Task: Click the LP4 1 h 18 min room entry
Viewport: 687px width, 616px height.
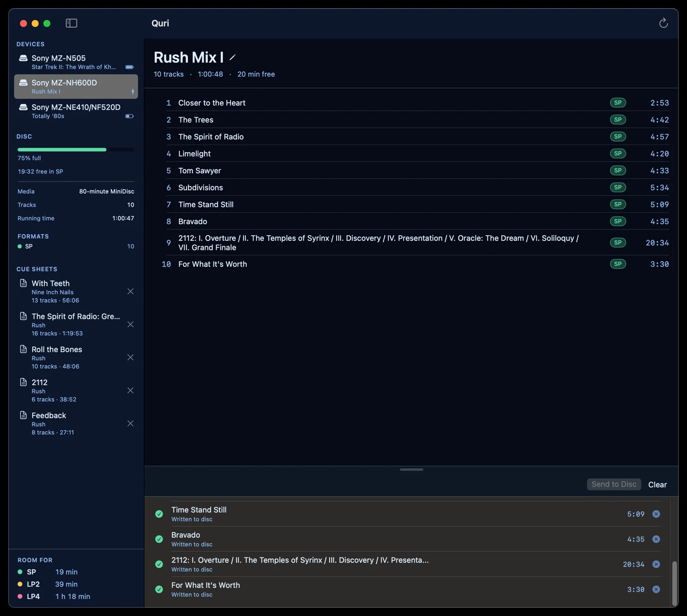Action: (54, 597)
